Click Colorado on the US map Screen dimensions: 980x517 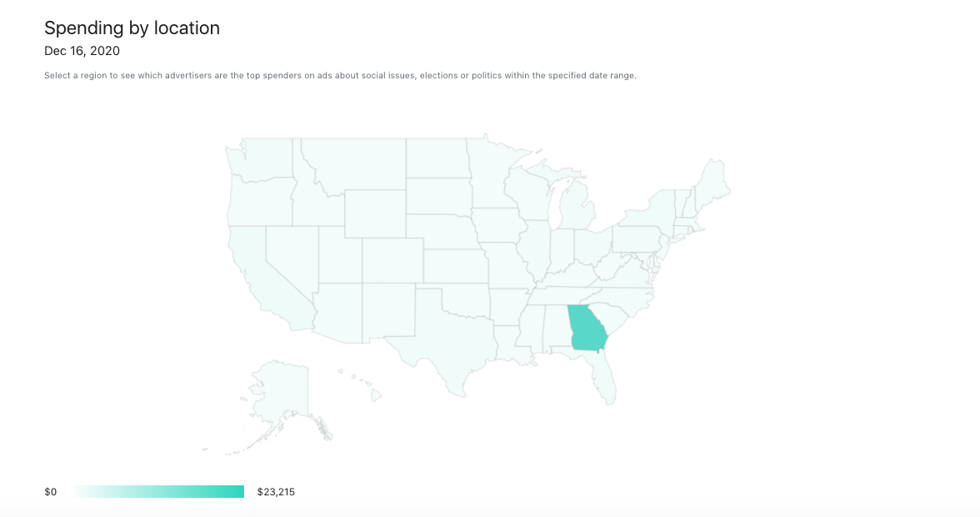(x=392, y=263)
